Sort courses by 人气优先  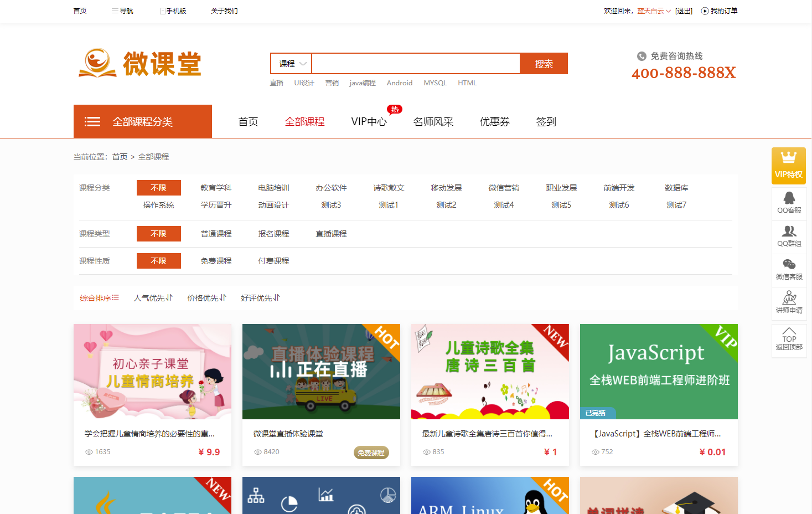pos(153,298)
